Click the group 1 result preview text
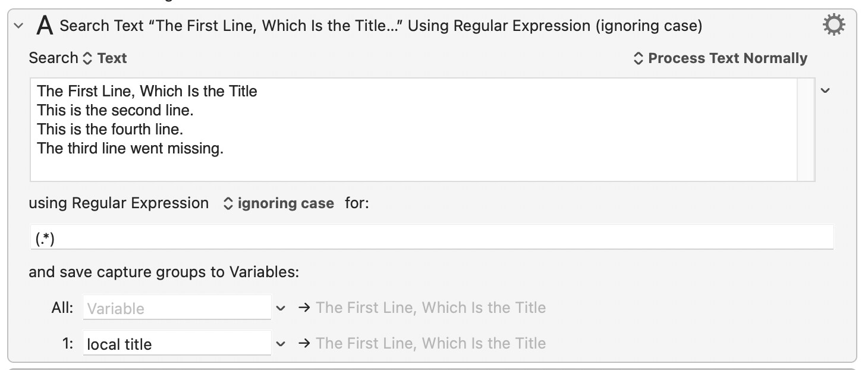868x370 pixels. pos(431,343)
